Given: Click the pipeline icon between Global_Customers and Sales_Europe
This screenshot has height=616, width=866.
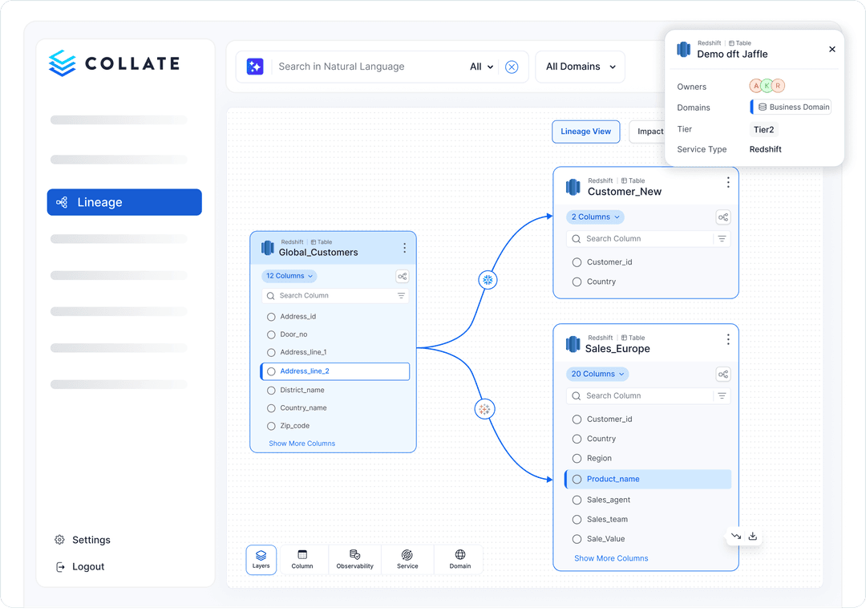Looking at the screenshot, I should point(485,409).
